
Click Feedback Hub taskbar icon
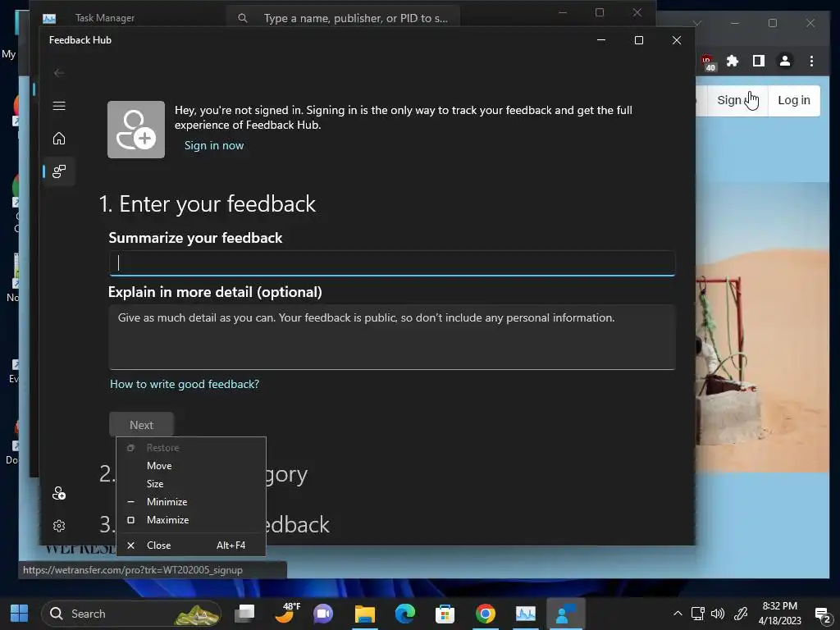coord(566,614)
